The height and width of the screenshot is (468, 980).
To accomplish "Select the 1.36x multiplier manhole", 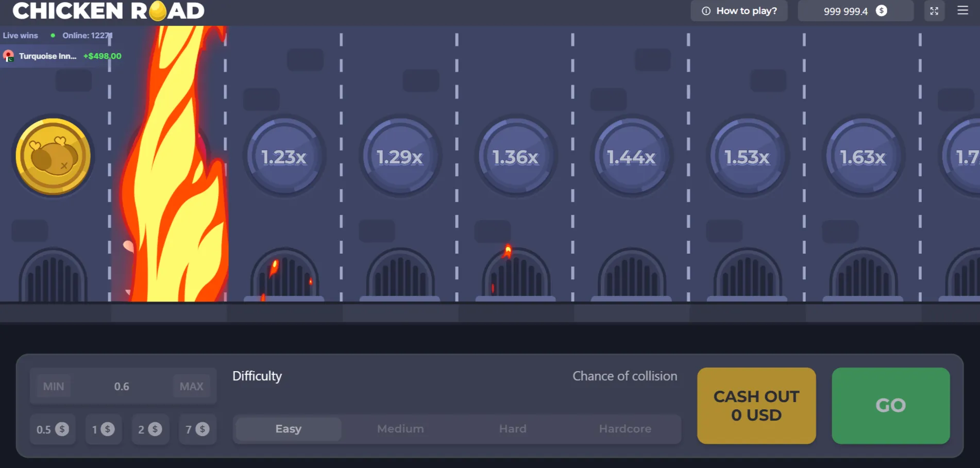I will [x=516, y=156].
